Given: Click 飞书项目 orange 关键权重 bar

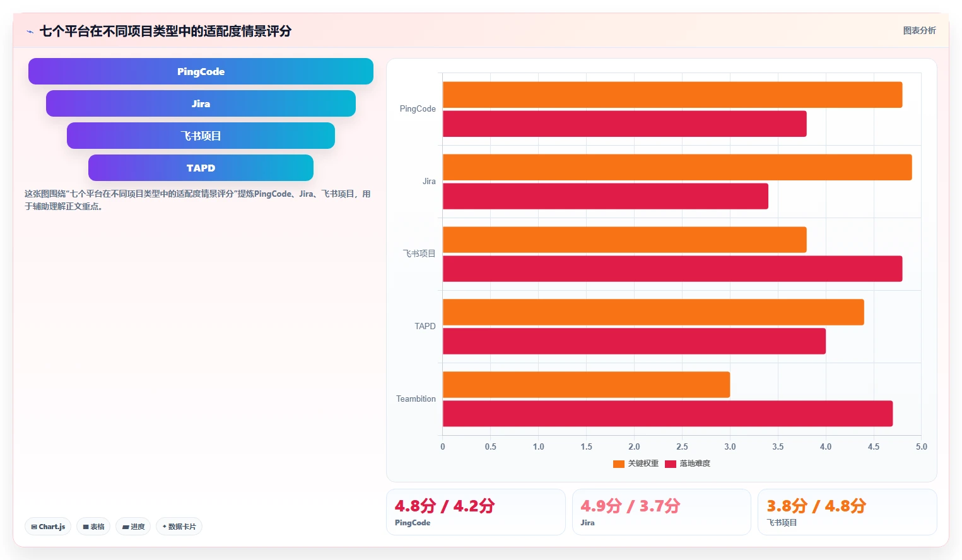Looking at the screenshot, I should point(625,240).
